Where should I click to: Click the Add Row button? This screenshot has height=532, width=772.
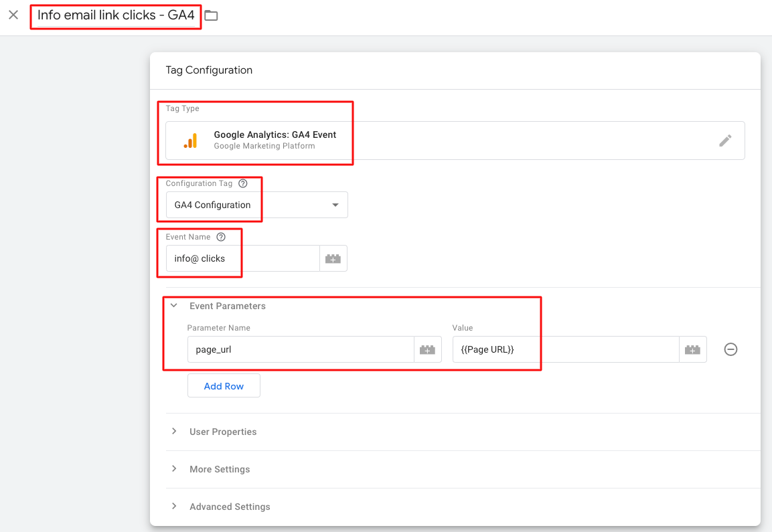point(224,386)
